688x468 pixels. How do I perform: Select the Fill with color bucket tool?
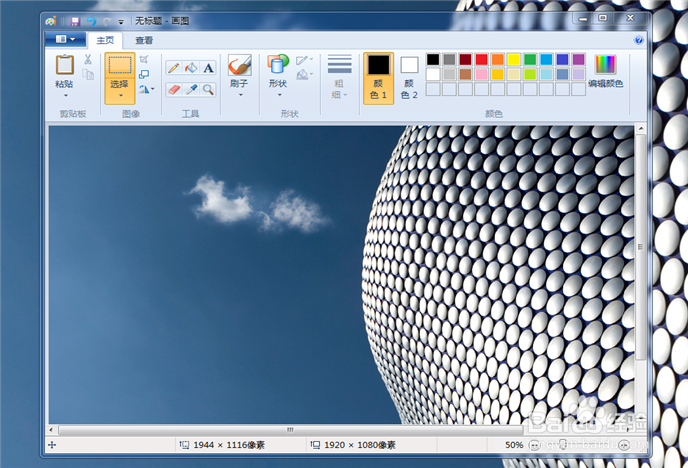click(191, 68)
